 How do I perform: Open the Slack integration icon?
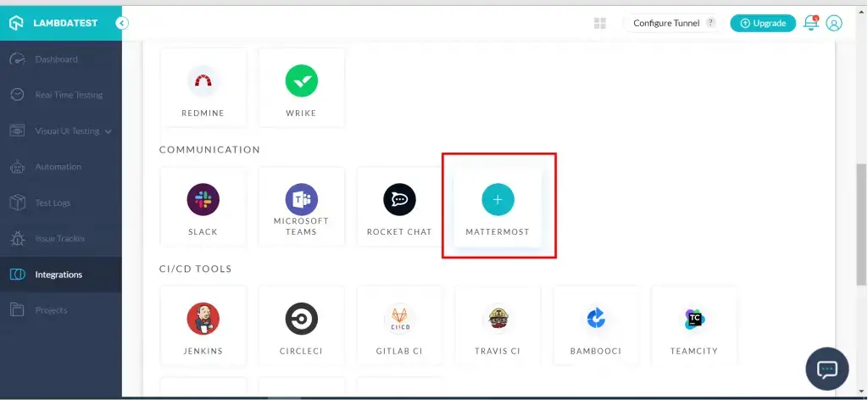203,200
